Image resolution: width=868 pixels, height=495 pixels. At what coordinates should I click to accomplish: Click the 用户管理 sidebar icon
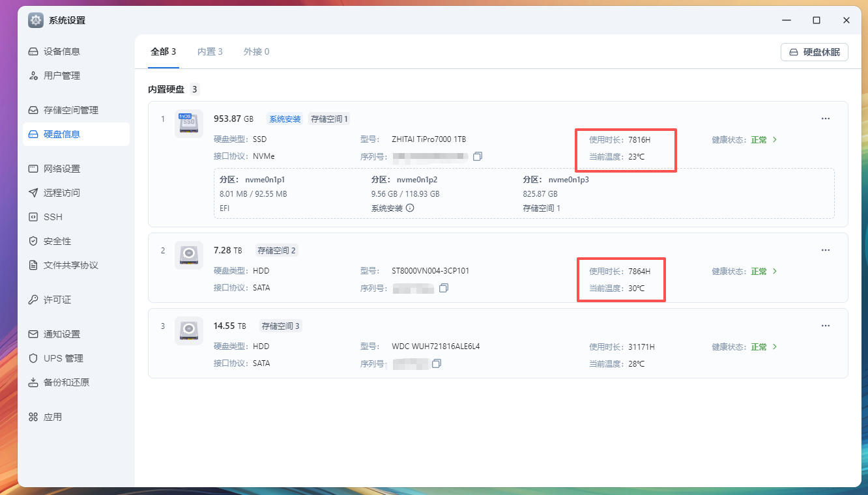coord(33,76)
